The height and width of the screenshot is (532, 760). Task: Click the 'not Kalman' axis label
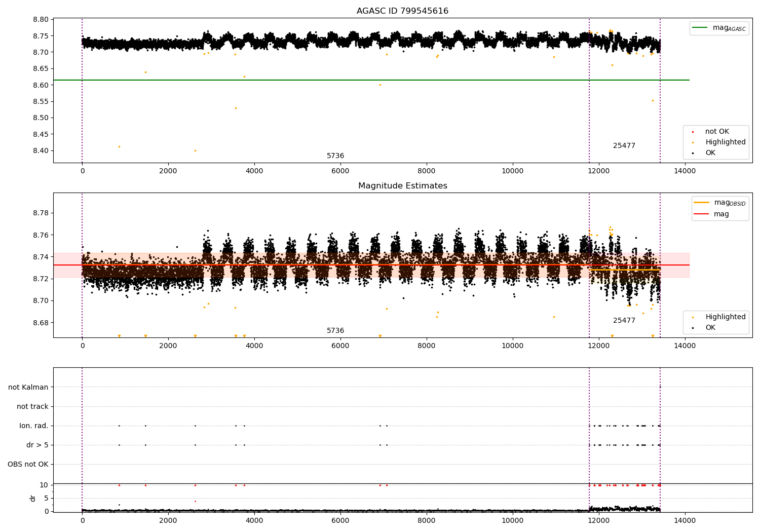tap(28, 388)
